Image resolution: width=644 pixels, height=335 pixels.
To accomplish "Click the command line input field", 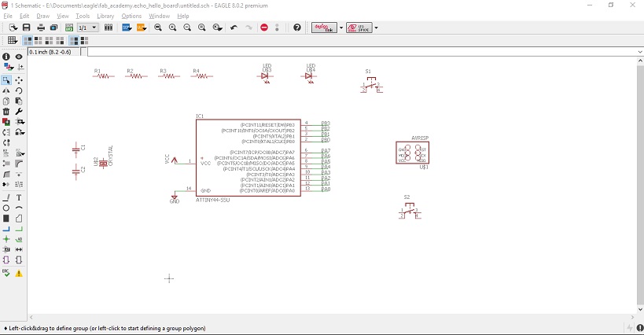I will click(x=362, y=52).
